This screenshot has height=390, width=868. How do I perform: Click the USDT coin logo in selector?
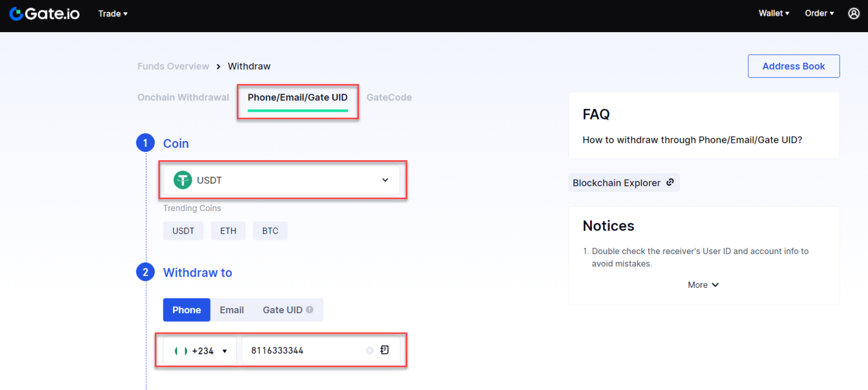(183, 180)
